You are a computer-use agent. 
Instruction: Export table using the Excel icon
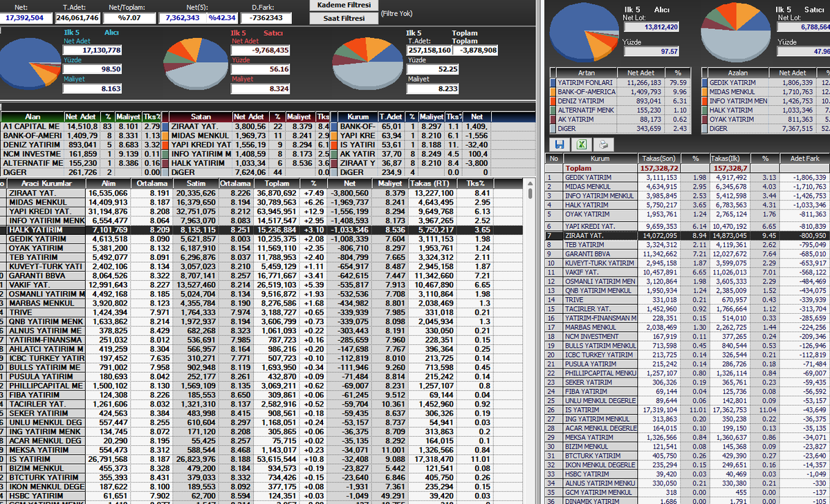coord(582,144)
